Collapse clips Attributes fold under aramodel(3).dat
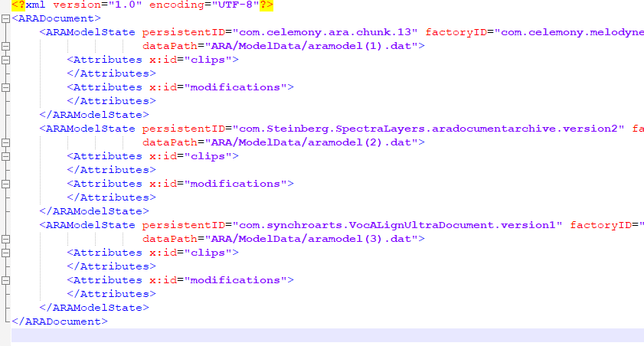Image resolution: width=644 pixels, height=346 pixels. pos(6,253)
